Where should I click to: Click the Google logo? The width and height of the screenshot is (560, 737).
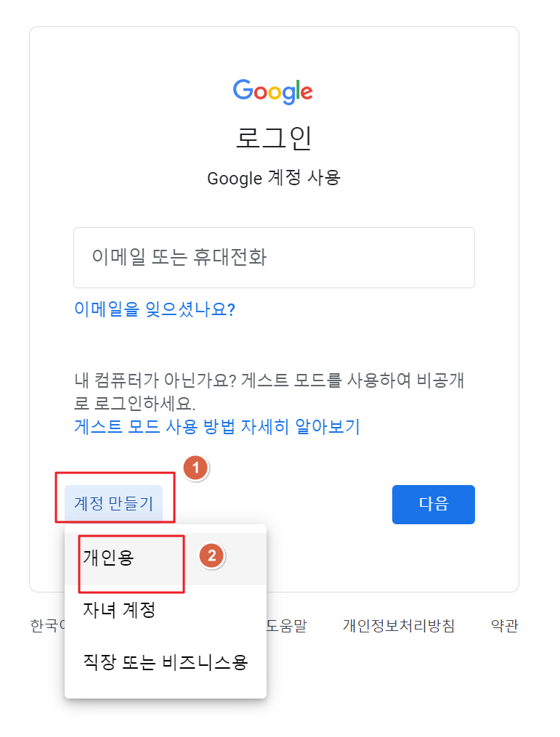point(273,90)
